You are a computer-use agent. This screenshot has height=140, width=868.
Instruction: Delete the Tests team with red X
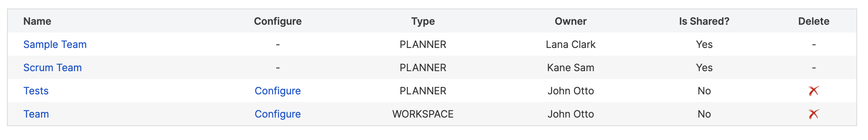[813, 91]
